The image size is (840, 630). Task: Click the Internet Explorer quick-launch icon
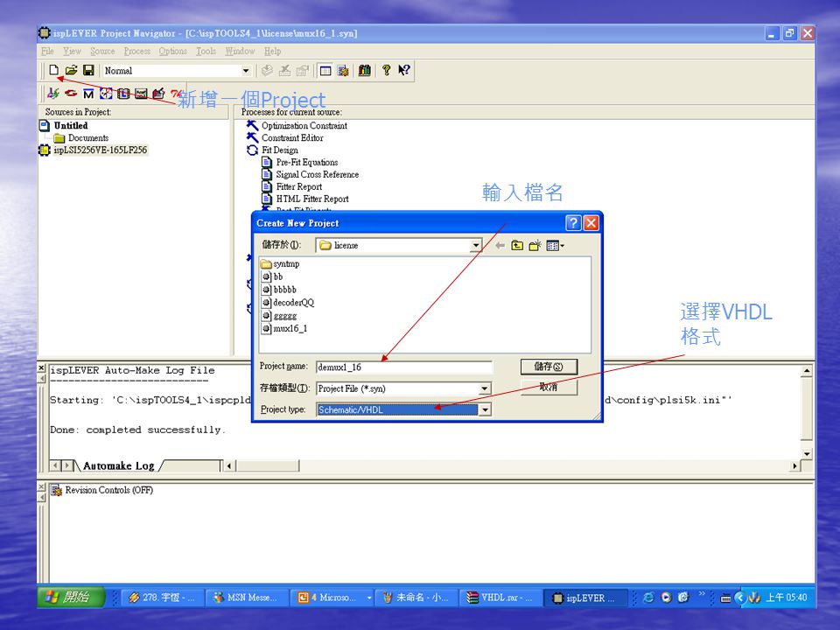(x=648, y=598)
